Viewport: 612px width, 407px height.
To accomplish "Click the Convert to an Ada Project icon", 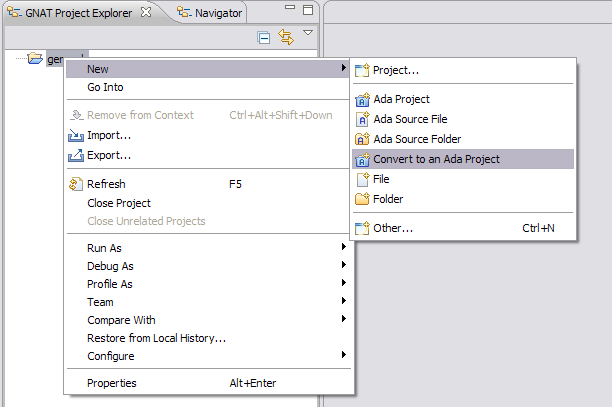I will tap(362, 159).
